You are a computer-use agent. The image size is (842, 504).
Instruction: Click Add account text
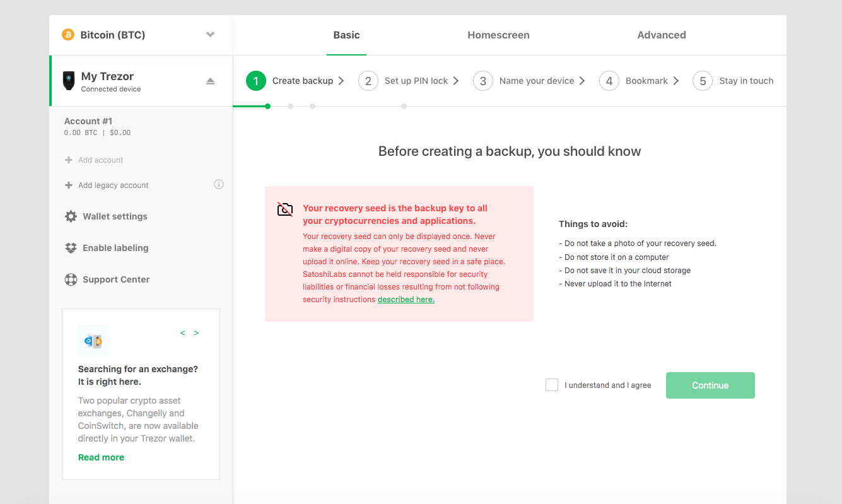101,160
